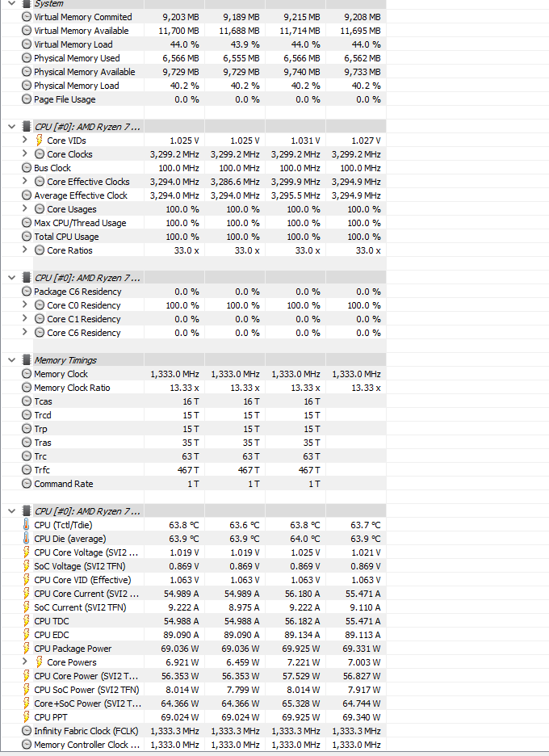
Task: Click the chip icon beside Memory Timings header
Action: pos(27,360)
